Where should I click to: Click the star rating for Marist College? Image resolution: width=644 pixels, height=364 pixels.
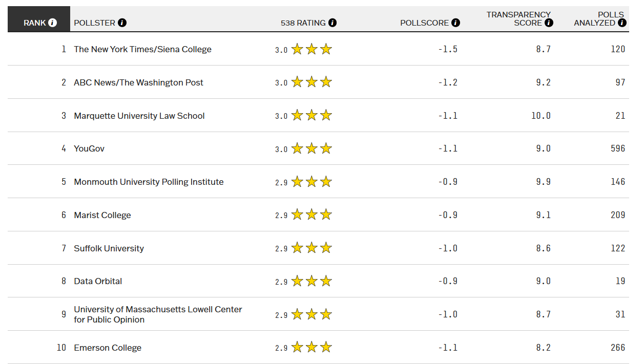(311, 215)
